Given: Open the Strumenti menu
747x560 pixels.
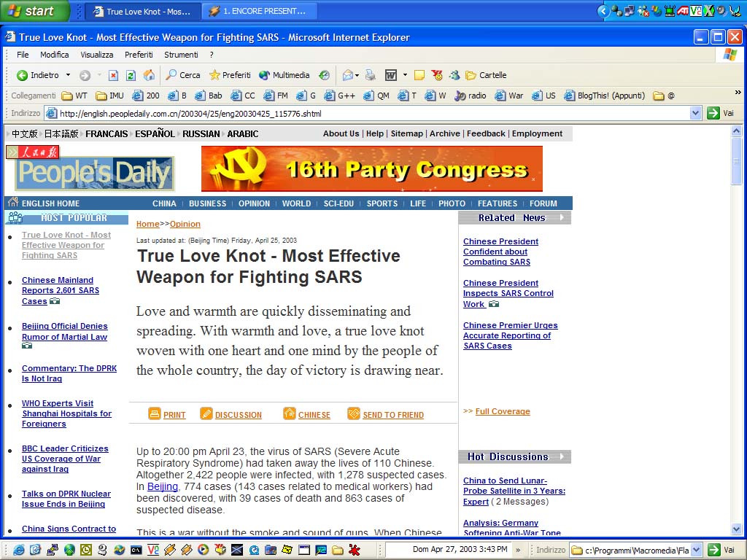Looking at the screenshot, I should [181, 55].
